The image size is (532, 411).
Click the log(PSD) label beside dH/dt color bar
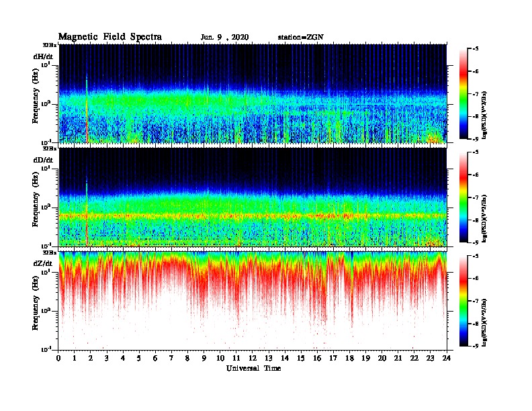click(485, 115)
